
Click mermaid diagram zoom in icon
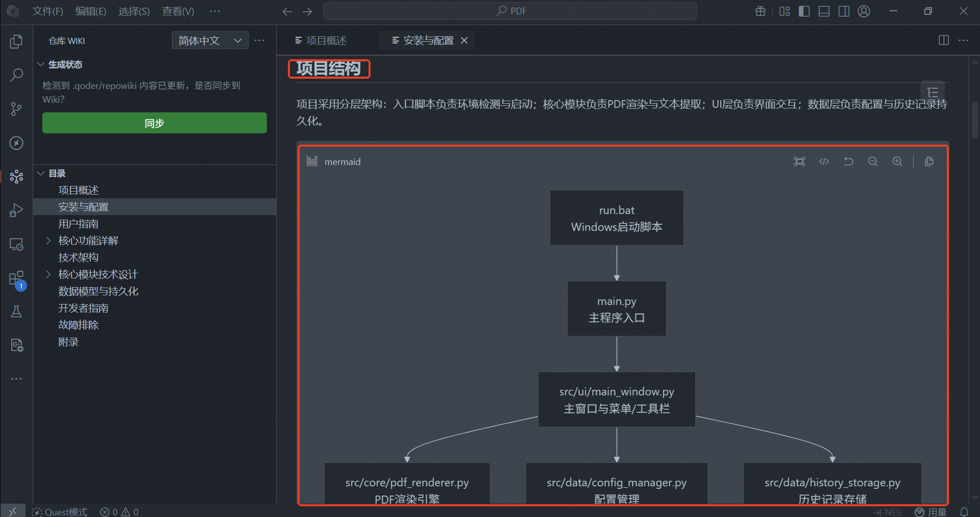tap(897, 161)
